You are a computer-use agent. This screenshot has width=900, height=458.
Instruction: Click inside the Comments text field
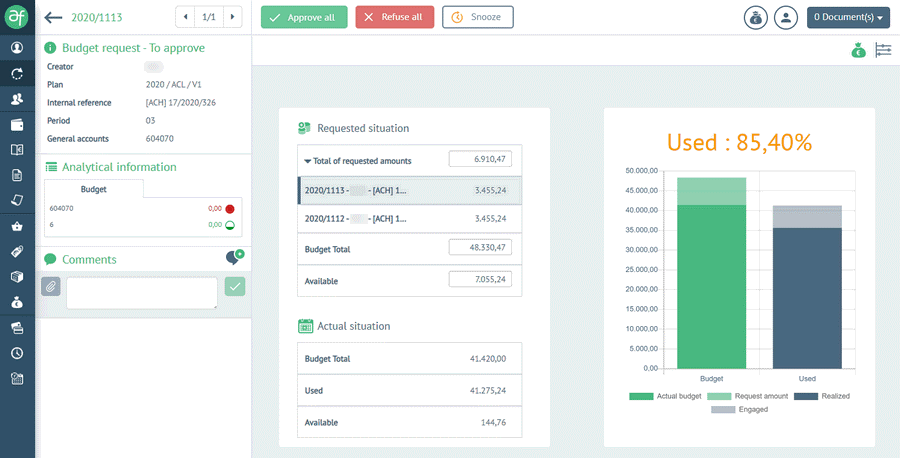click(141, 292)
